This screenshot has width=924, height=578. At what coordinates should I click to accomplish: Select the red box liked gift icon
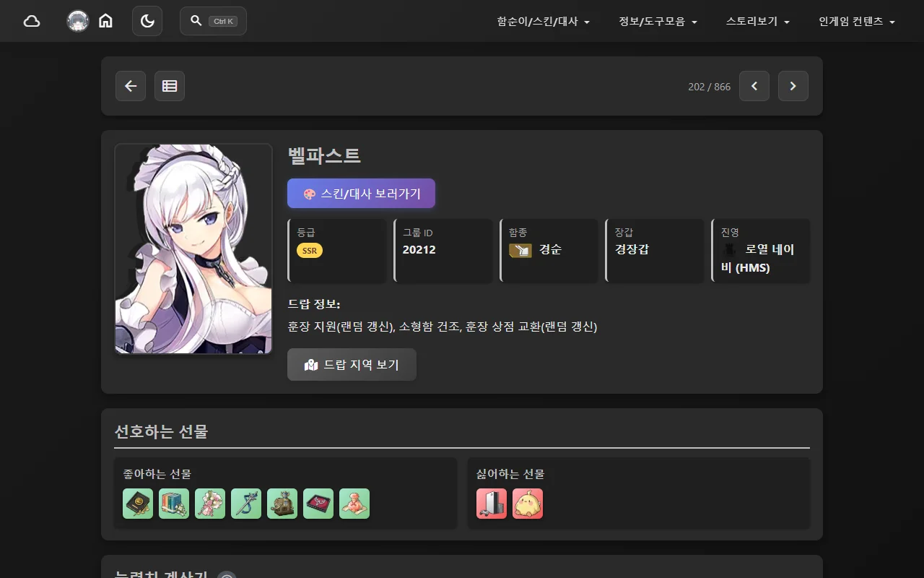point(318,504)
